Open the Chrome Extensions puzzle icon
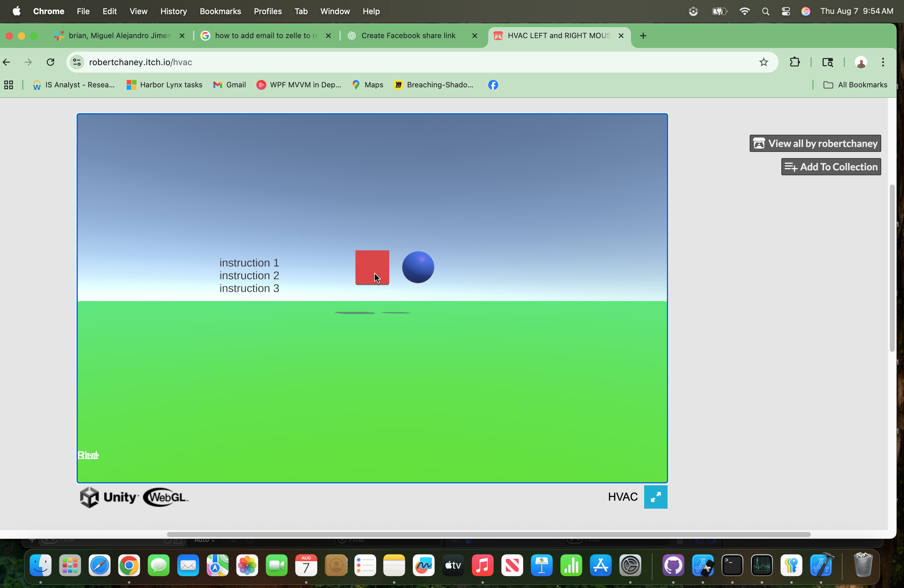Viewport: 904px width, 588px height. coord(795,62)
